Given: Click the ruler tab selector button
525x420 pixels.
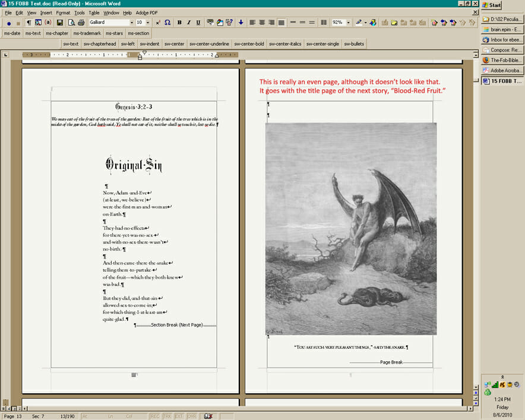Looking at the screenshot, I should pos(6,55).
